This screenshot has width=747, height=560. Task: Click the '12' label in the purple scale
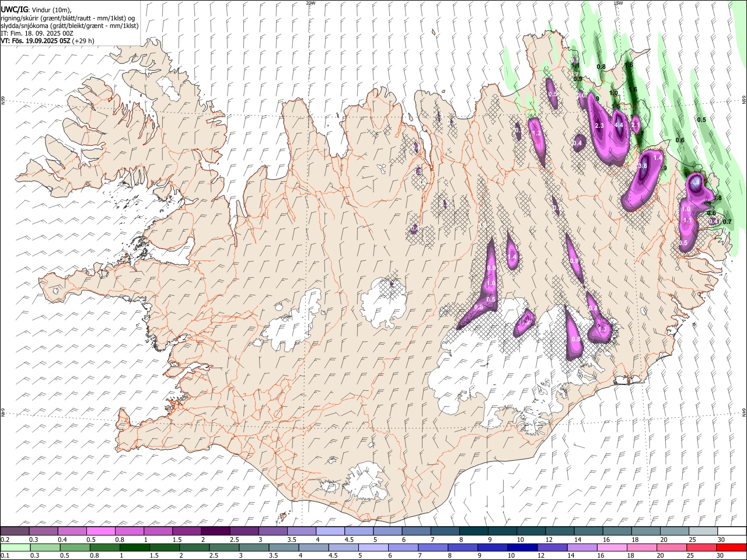click(549, 540)
